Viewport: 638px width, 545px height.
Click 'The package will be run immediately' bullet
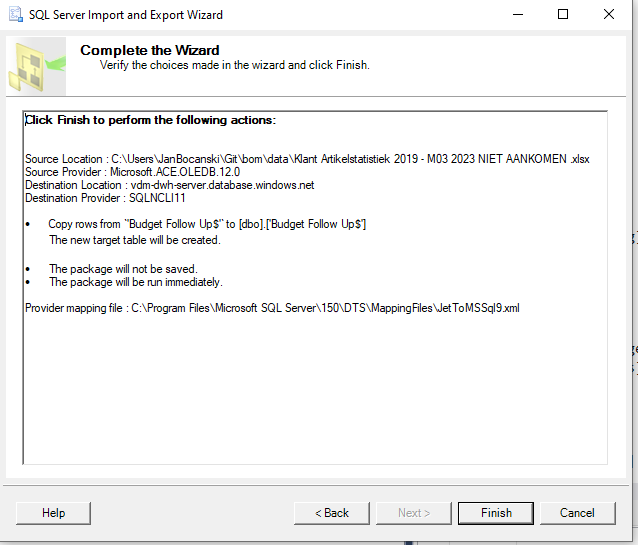click(136, 282)
